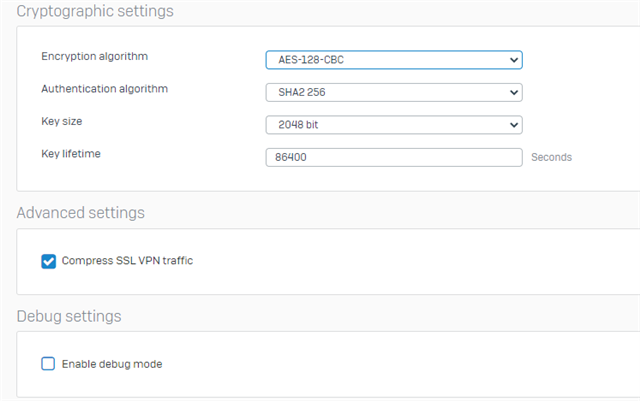This screenshot has height=401, width=640.
Task: Click into the Key lifetime input field
Action: (393, 157)
